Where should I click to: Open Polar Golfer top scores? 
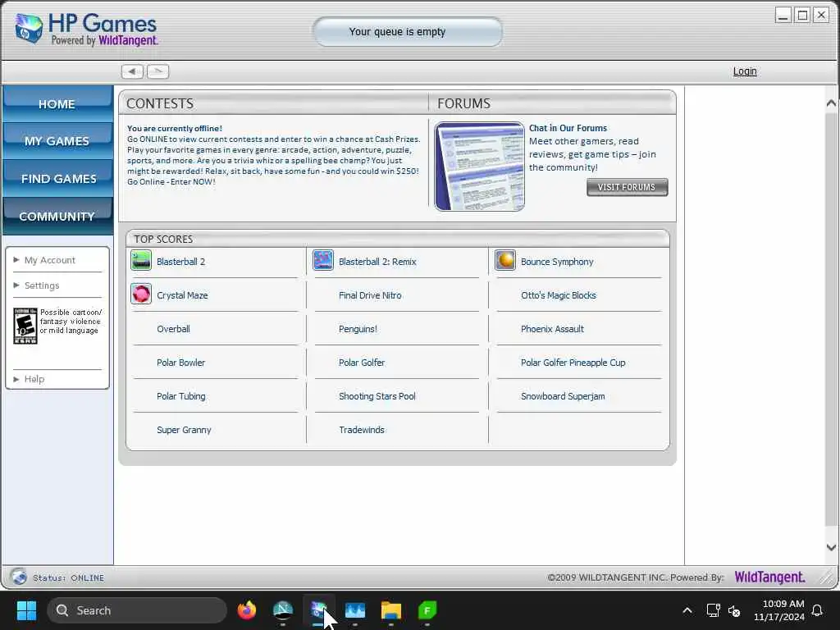(362, 363)
